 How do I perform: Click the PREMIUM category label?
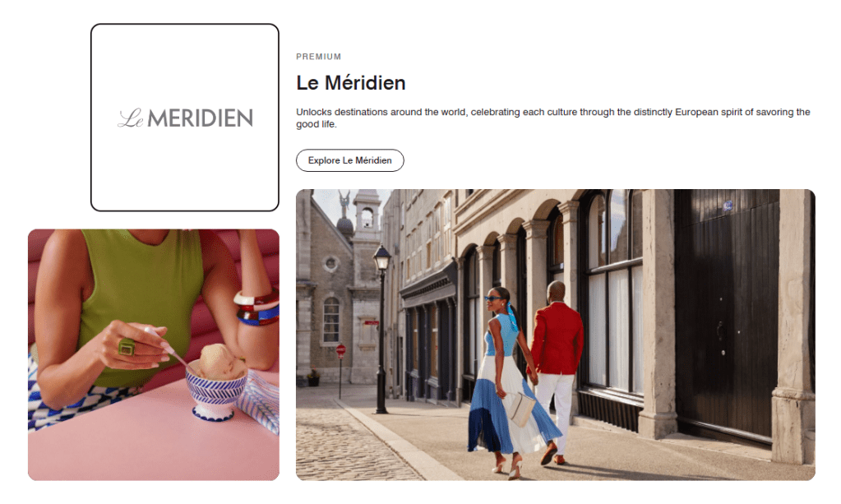pos(319,56)
